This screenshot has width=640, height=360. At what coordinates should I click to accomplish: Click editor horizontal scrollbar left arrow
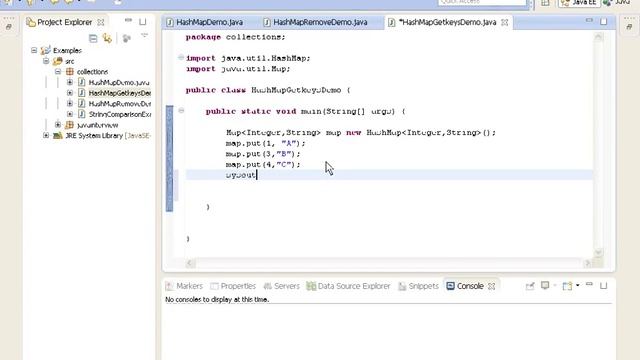pos(190,263)
